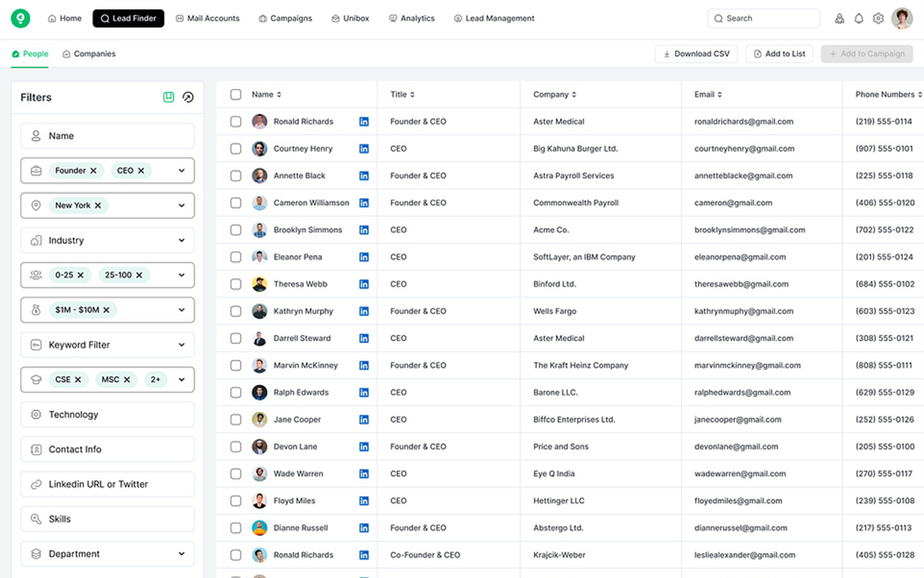Open Ronald Richards' LinkedIn profile icon
The width and height of the screenshot is (924, 578).
pos(364,121)
